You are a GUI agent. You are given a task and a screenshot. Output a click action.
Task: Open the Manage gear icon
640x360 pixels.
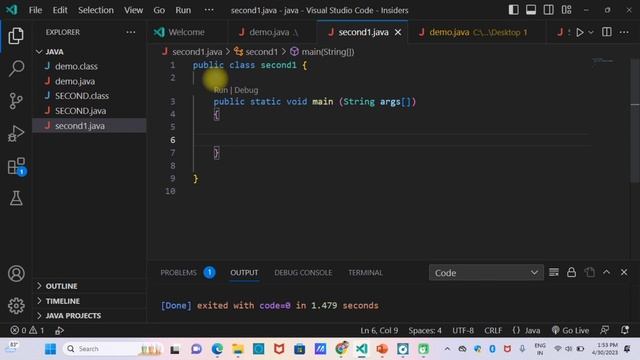coord(16,305)
